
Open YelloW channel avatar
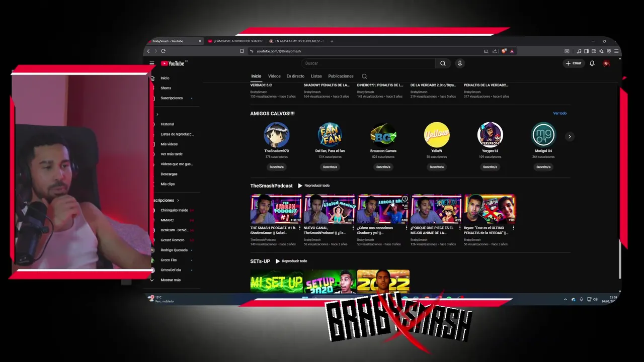437,135
